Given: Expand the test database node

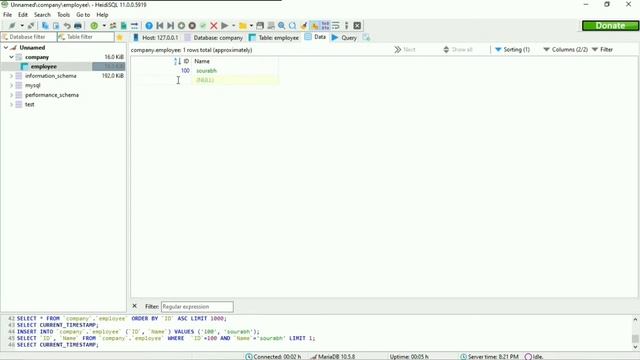Looking at the screenshot, I should tap(11, 104).
